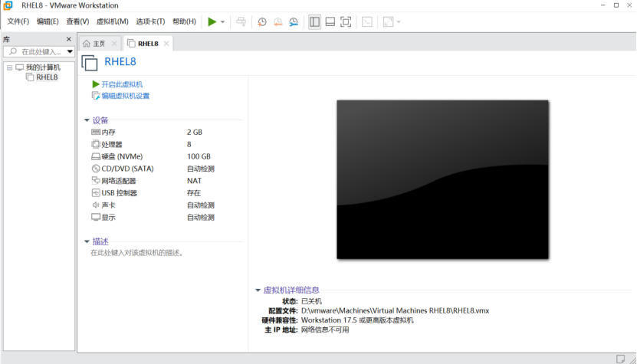Toggle the thumbnail bar view icon
The image size is (637, 364).
[x=330, y=22]
